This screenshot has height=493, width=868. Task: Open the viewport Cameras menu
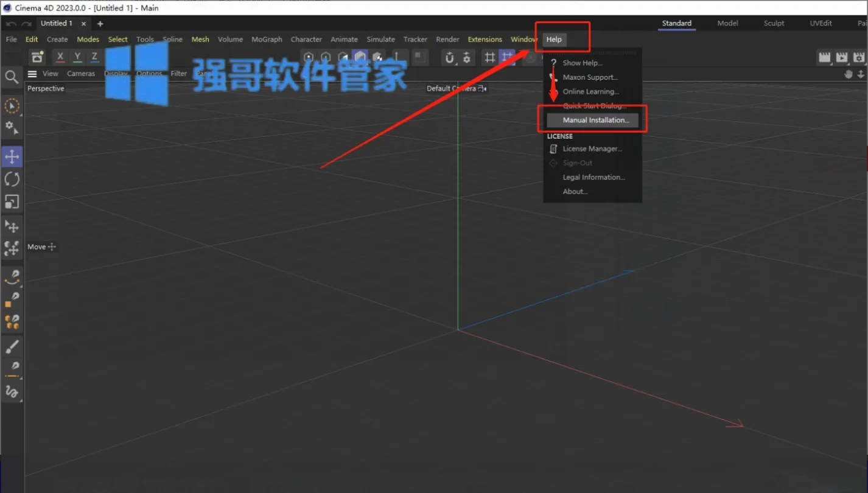click(81, 74)
